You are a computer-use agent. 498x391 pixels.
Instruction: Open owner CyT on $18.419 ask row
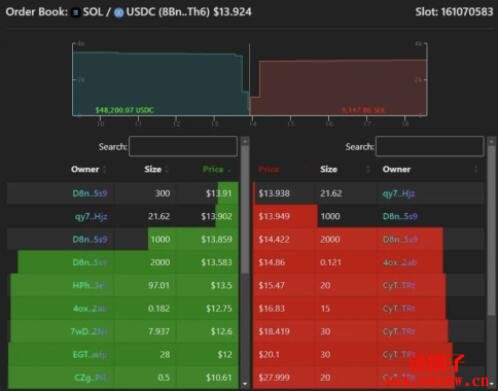click(399, 331)
